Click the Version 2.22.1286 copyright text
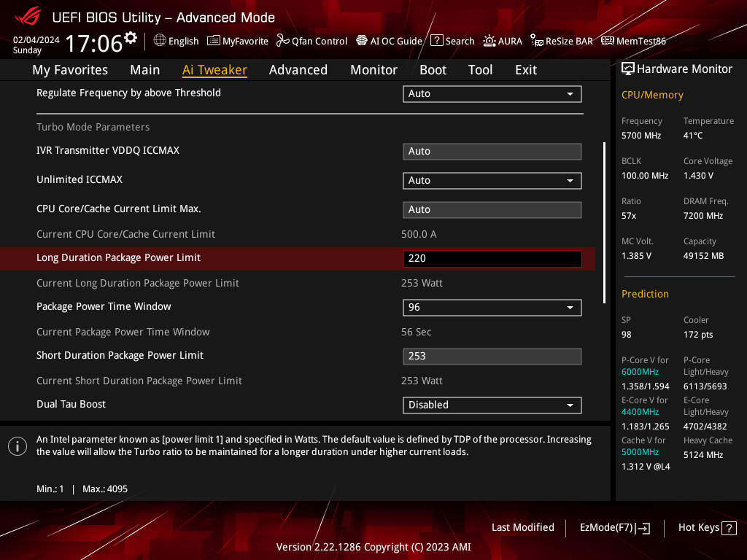 (373, 547)
